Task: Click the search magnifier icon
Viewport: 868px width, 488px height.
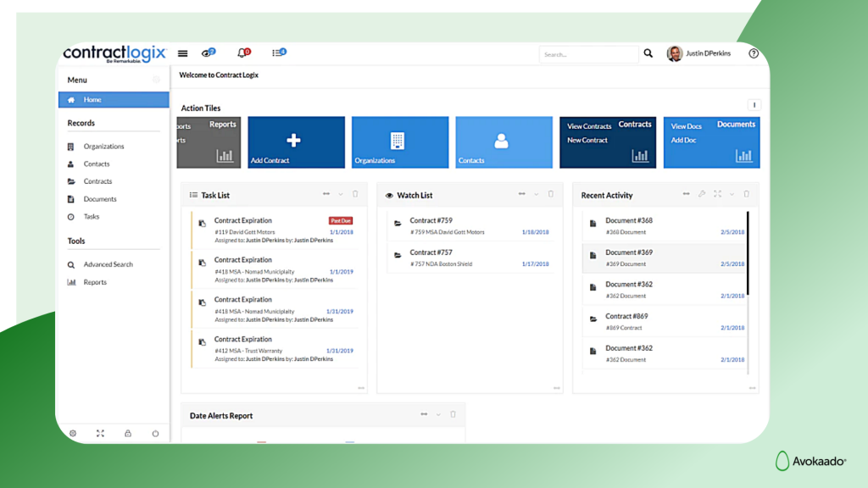Action: pos(648,53)
